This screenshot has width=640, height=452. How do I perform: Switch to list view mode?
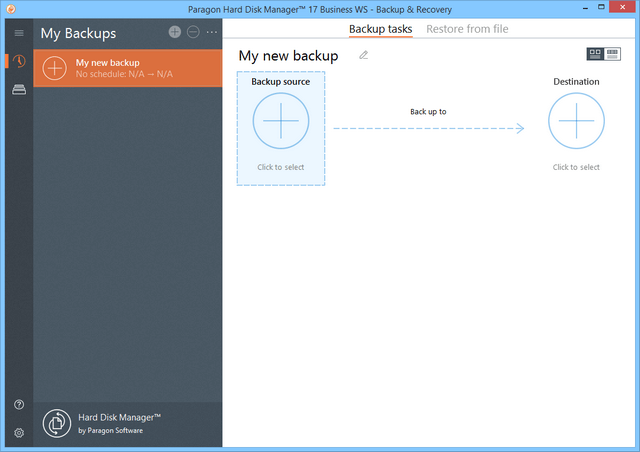pos(613,54)
